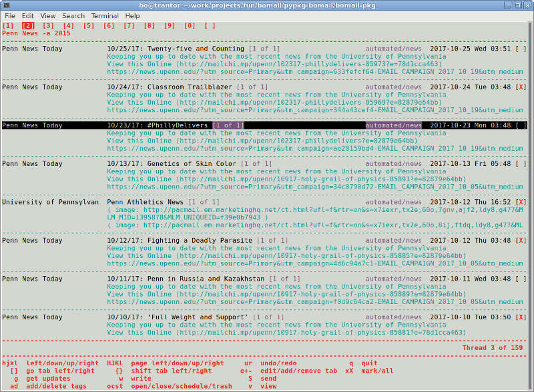Toggle the [X] mark on Penn Athletics News
Viewport: 534px width, 392px height.
click(521, 201)
